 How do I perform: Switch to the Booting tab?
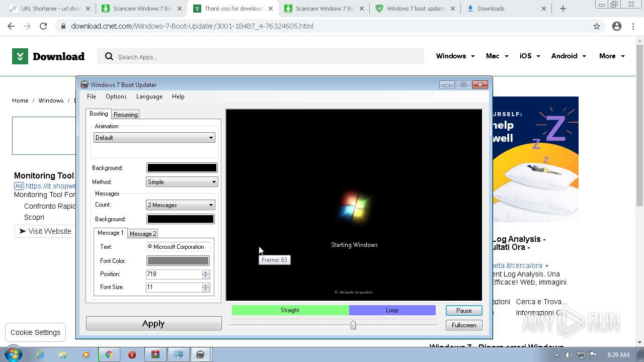[x=99, y=114]
